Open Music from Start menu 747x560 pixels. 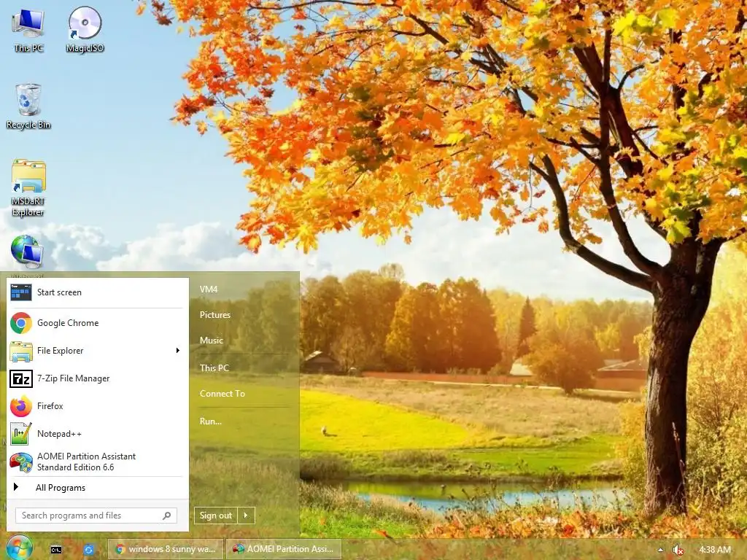coord(212,341)
